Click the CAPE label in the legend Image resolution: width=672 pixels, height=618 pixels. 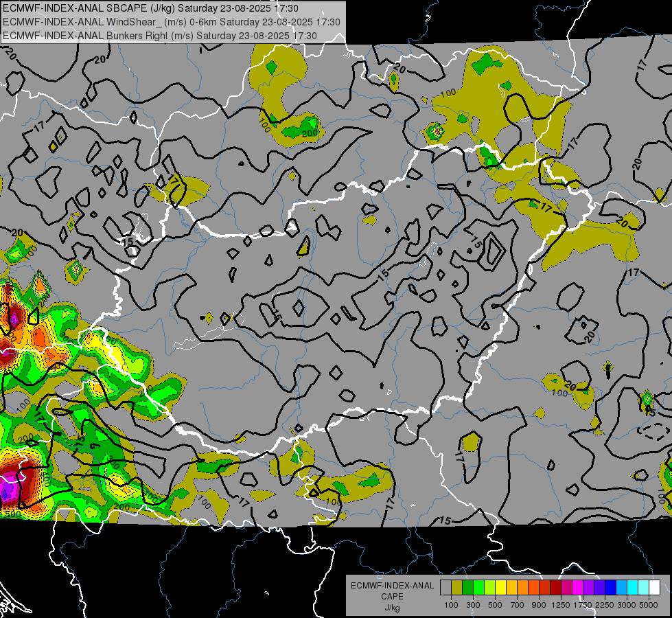392,597
